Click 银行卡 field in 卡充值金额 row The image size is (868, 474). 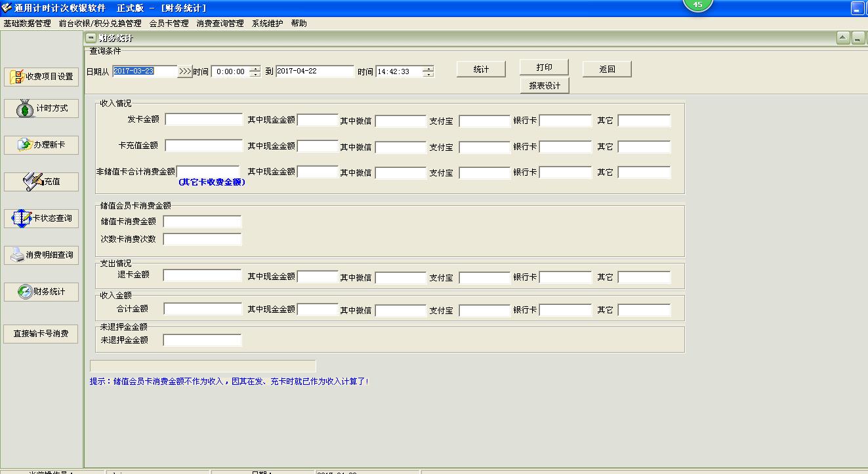(x=566, y=147)
